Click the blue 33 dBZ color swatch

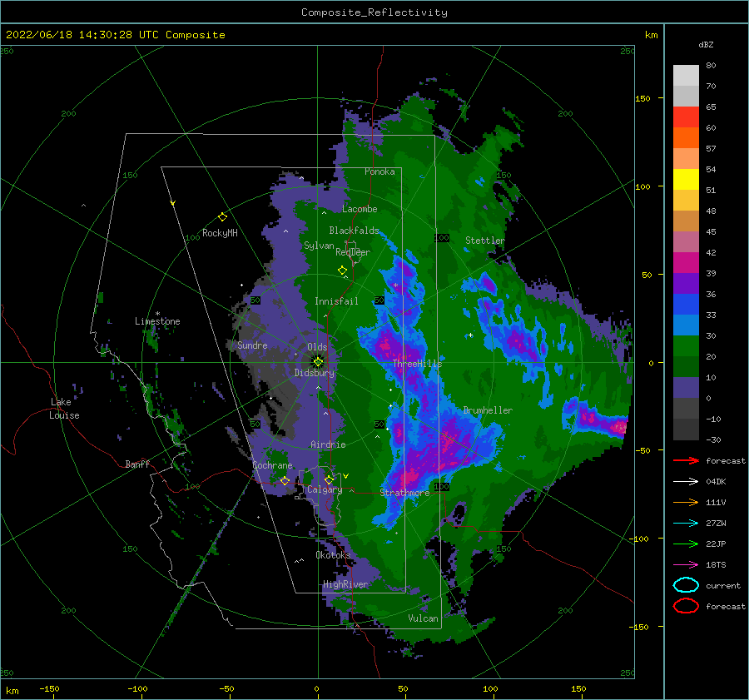point(686,305)
